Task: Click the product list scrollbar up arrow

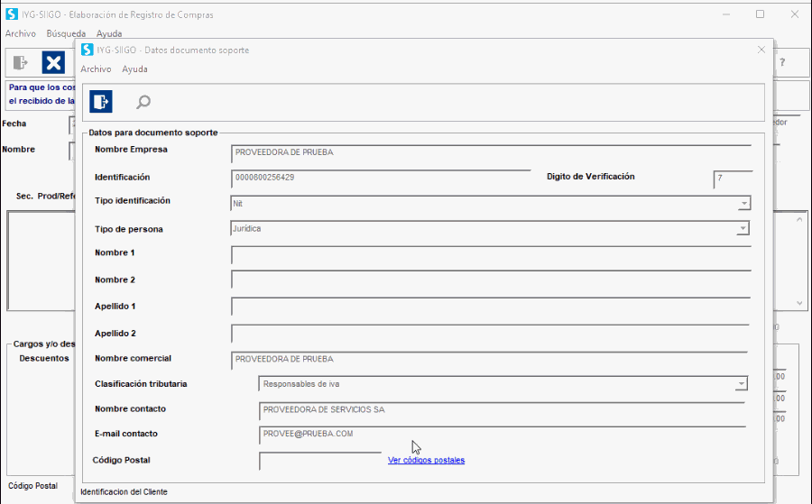Action: coord(799,219)
